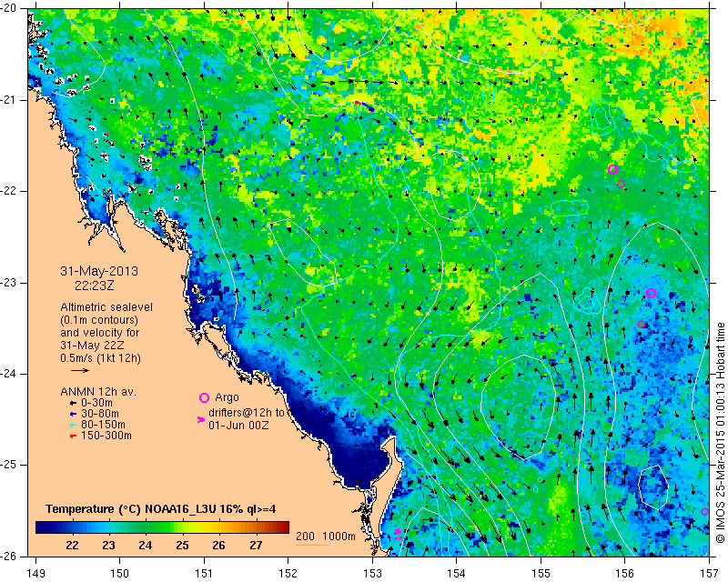Click the longitude axis label 152
Viewport: 728px width, 582px height.
pos(288,574)
